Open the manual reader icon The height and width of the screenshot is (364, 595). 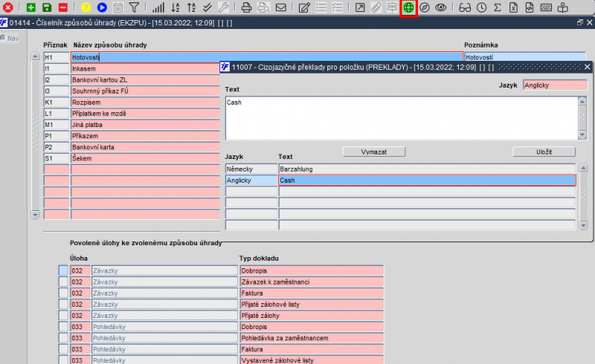click(563, 7)
